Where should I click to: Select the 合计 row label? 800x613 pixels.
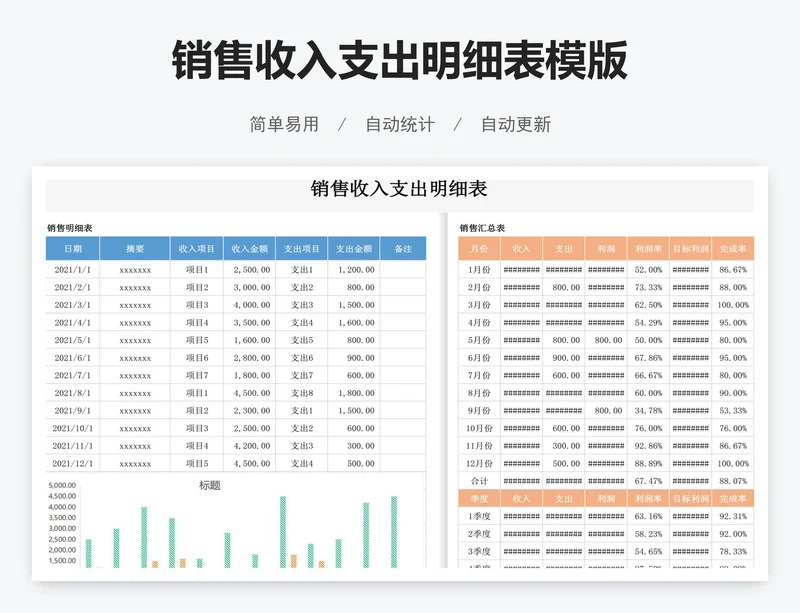(479, 481)
